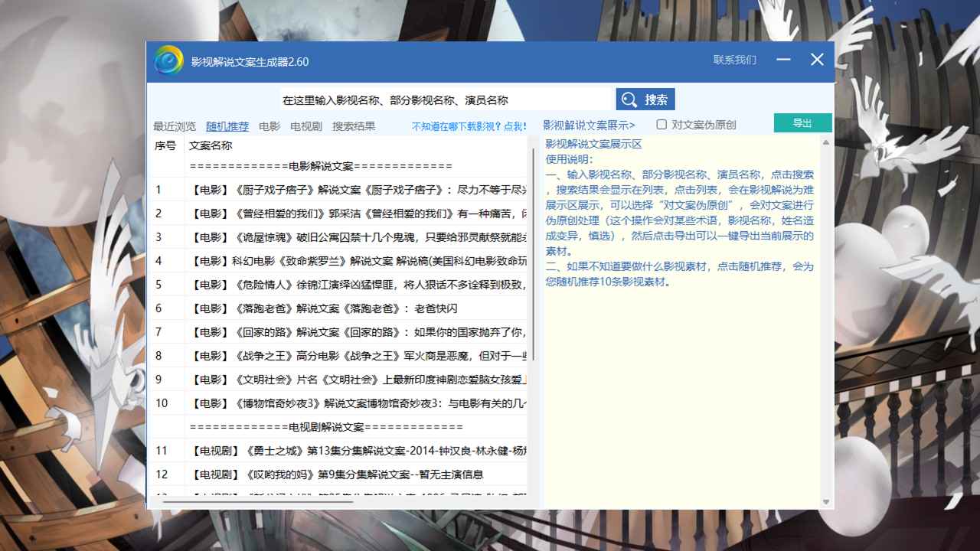The image size is (980, 551).
Task: Select row 11 《勇士之城》第13集
Action: (x=338, y=451)
